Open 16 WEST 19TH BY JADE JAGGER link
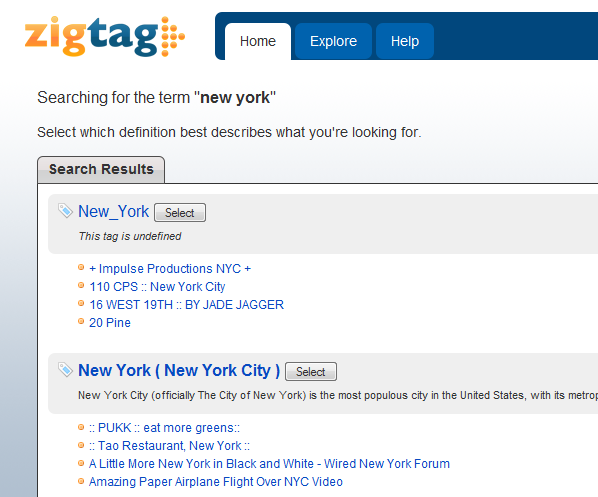 pyautogui.click(x=186, y=305)
